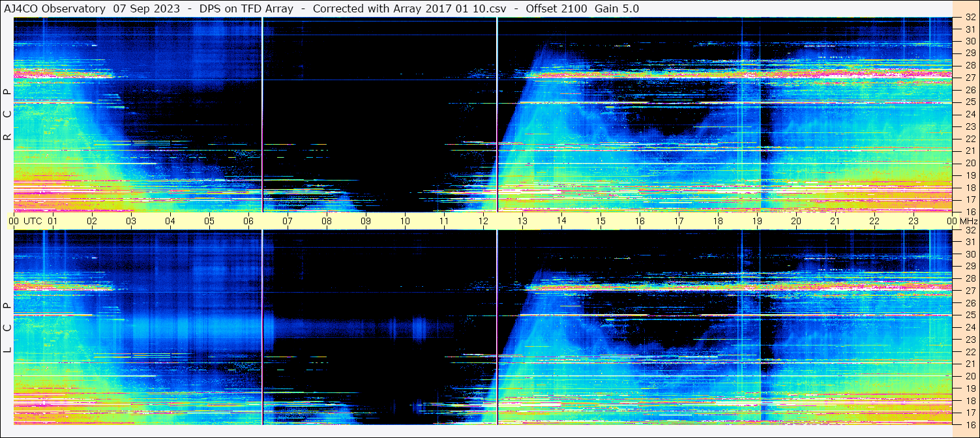
Task: Click the 'AJ4CO Observatory' title text
Action: tap(55, 8)
